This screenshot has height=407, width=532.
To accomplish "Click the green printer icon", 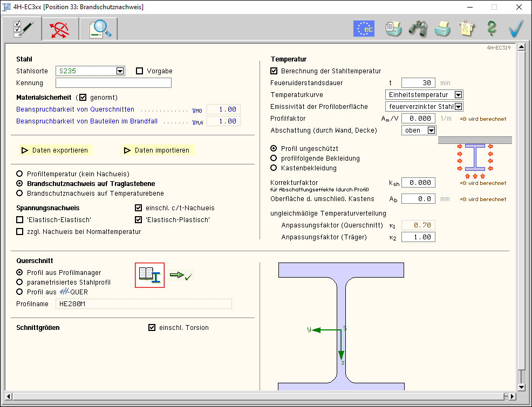I will pos(442,29).
